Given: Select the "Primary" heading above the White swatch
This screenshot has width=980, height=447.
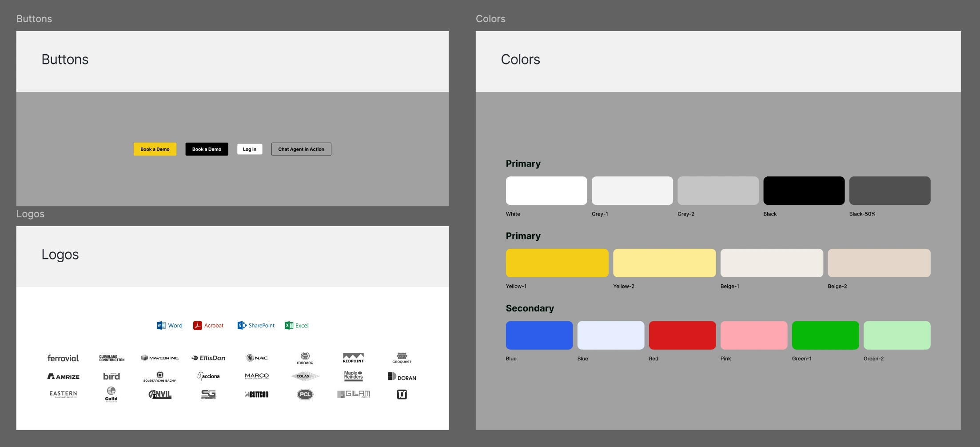Looking at the screenshot, I should [x=523, y=164].
